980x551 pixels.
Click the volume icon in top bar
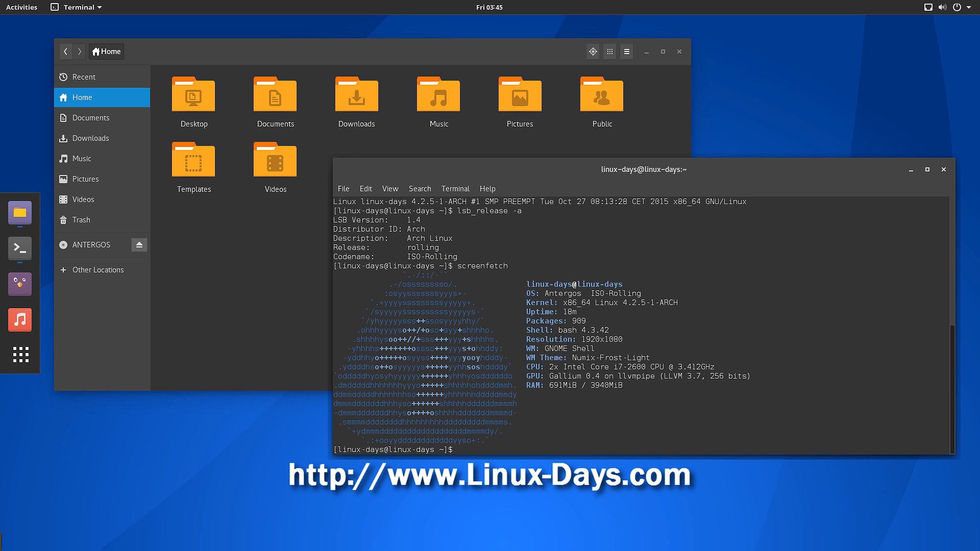942,7
